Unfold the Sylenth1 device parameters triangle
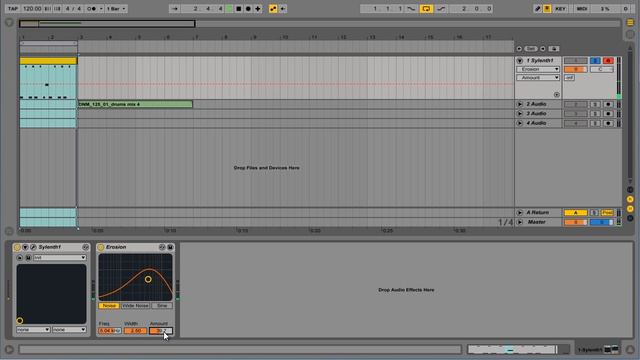Image resolution: width=640 pixels, height=360 pixels. pos(25,247)
